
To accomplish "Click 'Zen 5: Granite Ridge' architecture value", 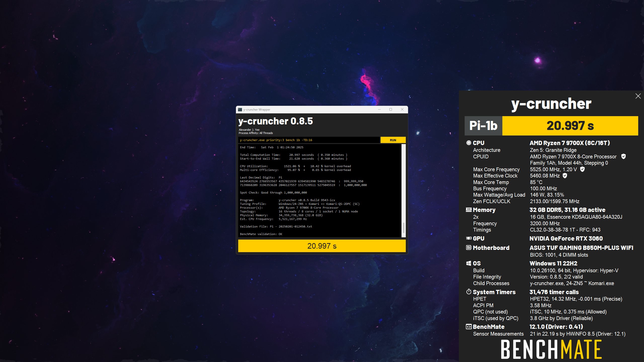I will click(553, 150).
